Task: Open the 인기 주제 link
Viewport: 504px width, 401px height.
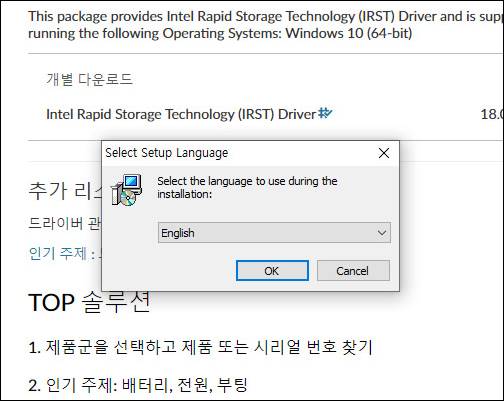Action: 58,253
